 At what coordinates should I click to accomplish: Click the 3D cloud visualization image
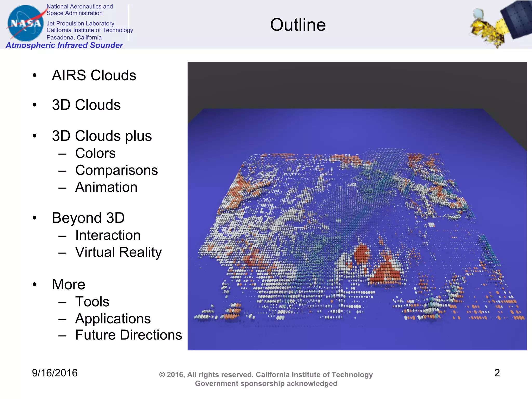(x=357, y=206)
